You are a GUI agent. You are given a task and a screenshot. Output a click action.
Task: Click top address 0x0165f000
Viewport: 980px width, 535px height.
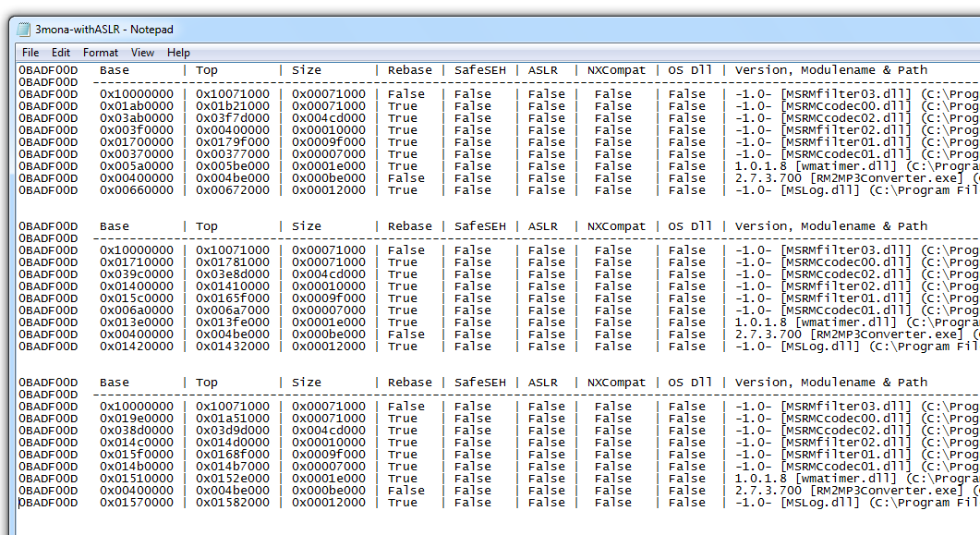[233, 298]
